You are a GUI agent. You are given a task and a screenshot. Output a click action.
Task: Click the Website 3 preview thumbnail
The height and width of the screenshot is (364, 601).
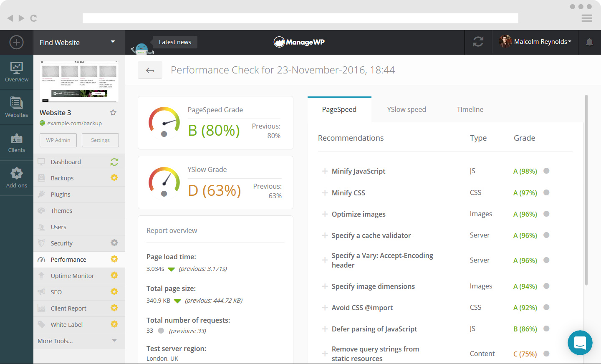pos(79,81)
